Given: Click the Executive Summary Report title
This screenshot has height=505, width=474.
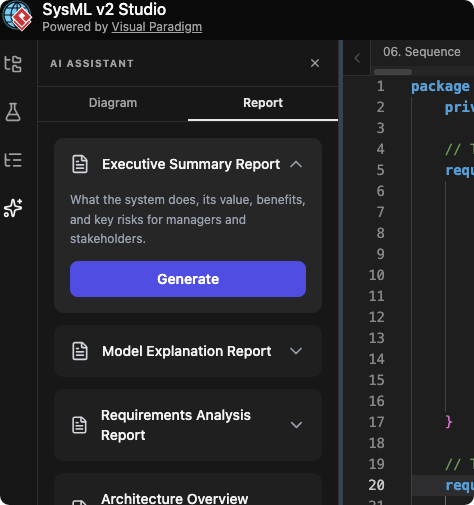Looking at the screenshot, I should pos(191,164).
